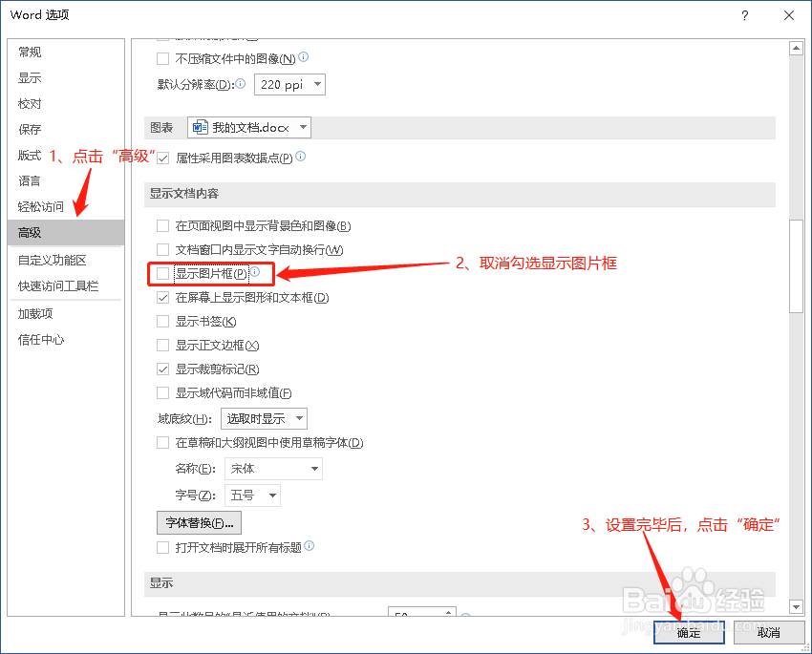Click the 字体替换 button
This screenshot has height=654, width=812.
click(x=199, y=522)
